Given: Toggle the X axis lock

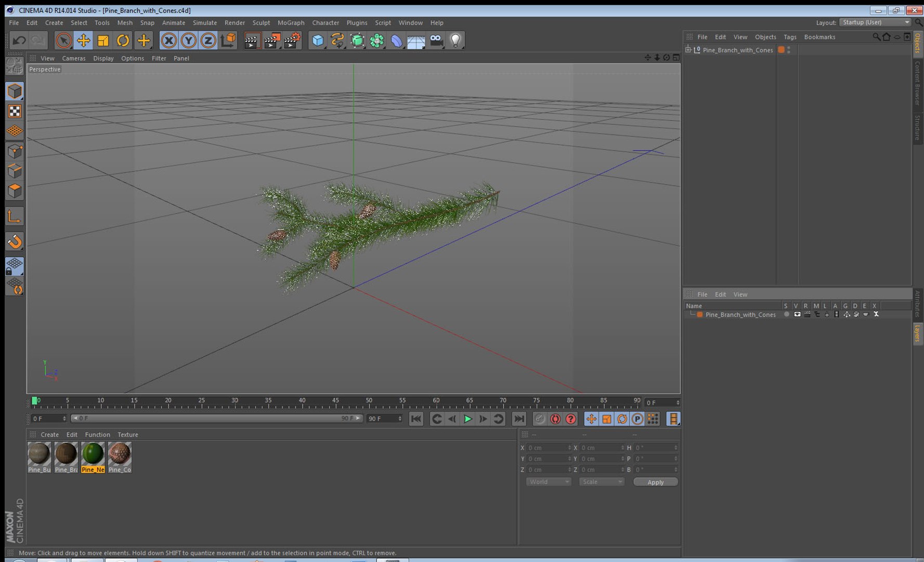Looking at the screenshot, I should coord(168,40).
